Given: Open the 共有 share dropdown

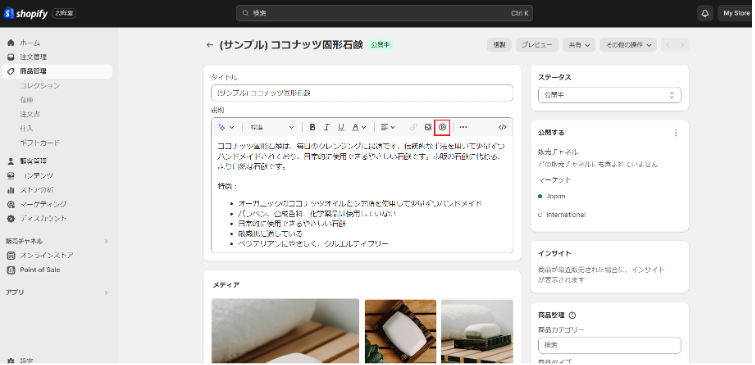Looking at the screenshot, I should (x=579, y=45).
